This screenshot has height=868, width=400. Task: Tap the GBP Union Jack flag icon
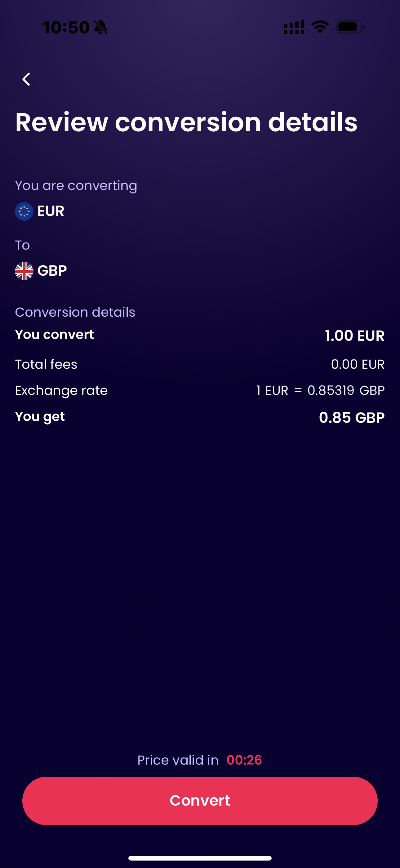click(24, 271)
